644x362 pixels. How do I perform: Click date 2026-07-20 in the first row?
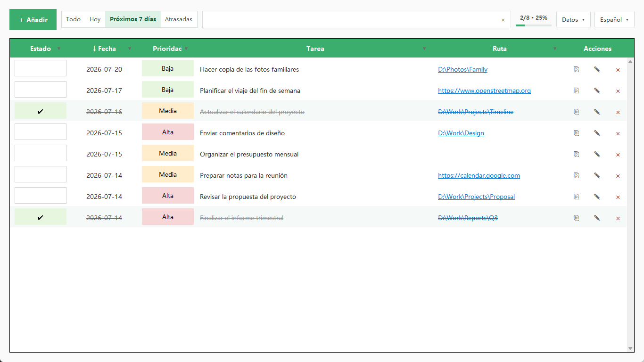[104, 69]
